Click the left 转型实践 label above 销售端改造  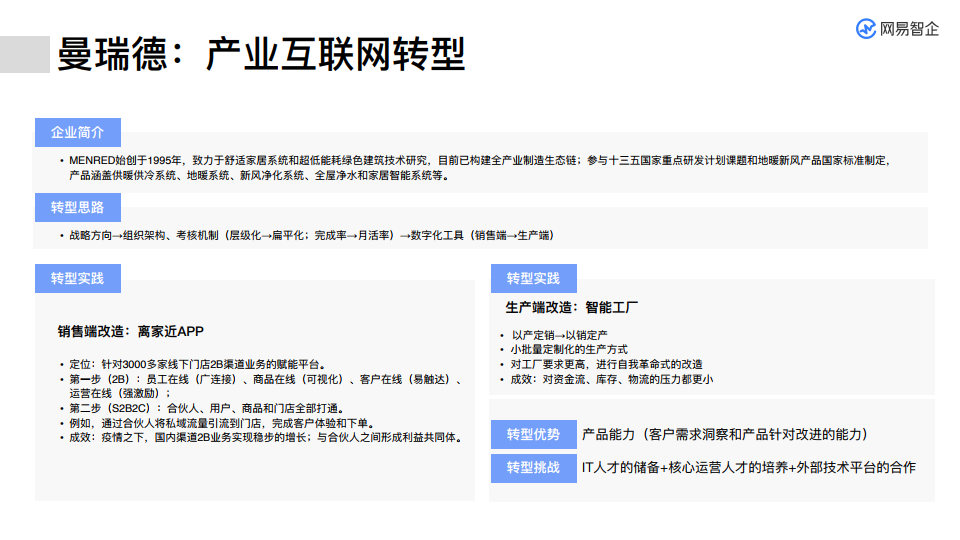tap(77, 278)
